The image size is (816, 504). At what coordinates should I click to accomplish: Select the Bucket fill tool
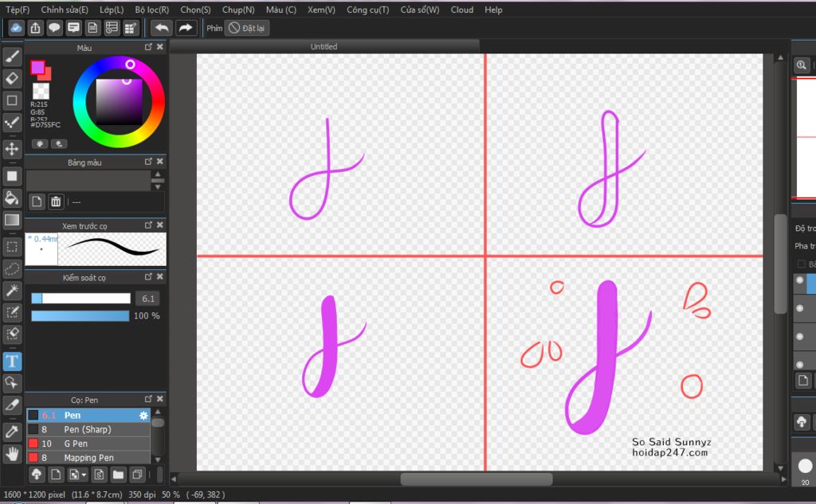tap(12, 197)
